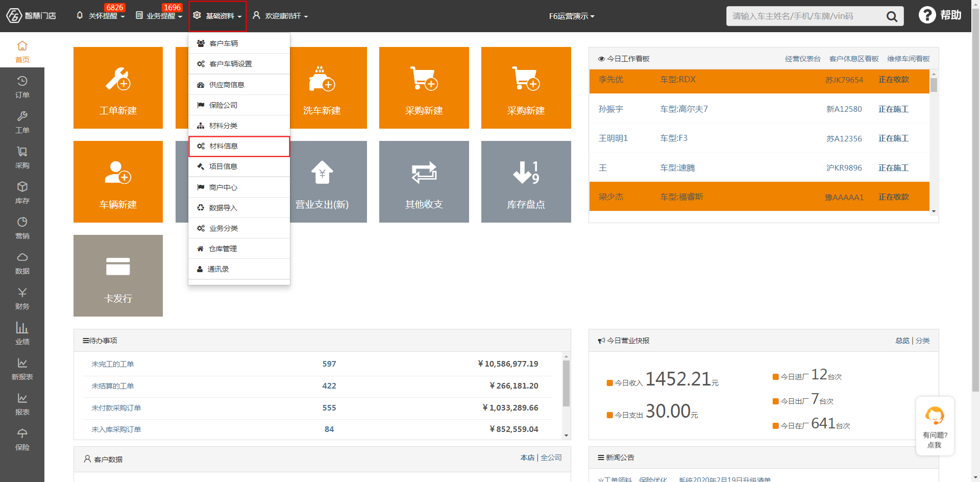This screenshot has height=482, width=980.
Task: Click the 待办事项 scrollbar down arrow
Action: (x=566, y=436)
